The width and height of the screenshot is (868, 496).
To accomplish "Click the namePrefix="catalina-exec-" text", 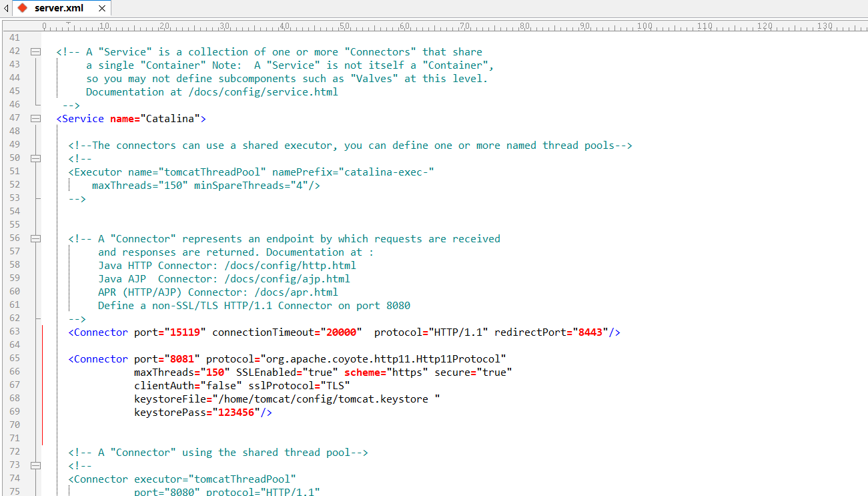I will click(353, 172).
